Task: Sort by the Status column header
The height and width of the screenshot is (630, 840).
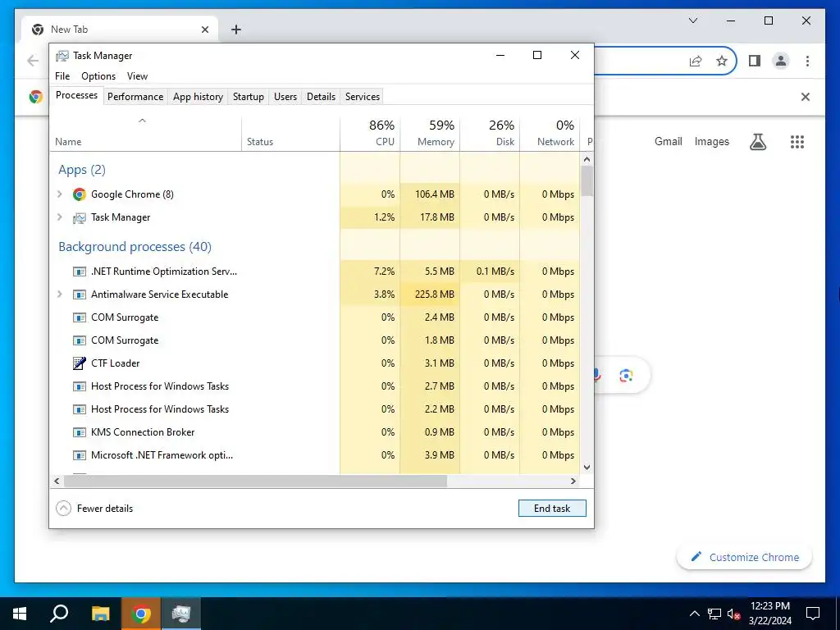Action: point(291,133)
